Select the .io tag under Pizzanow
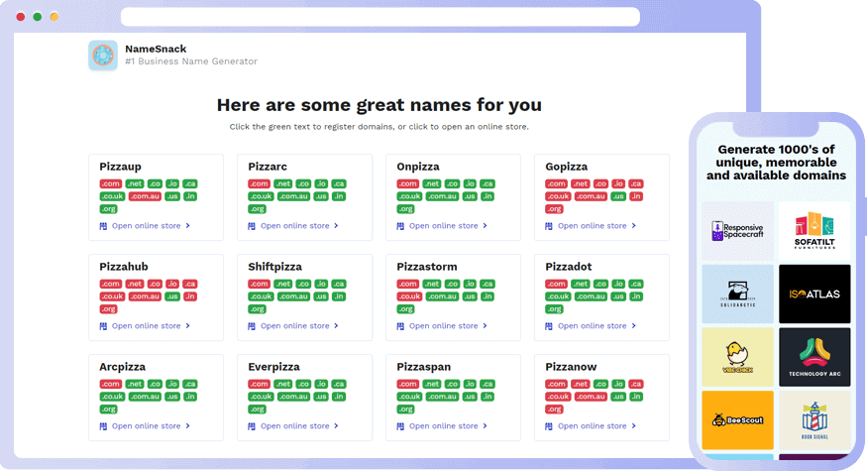The height and width of the screenshot is (471, 868). click(618, 384)
